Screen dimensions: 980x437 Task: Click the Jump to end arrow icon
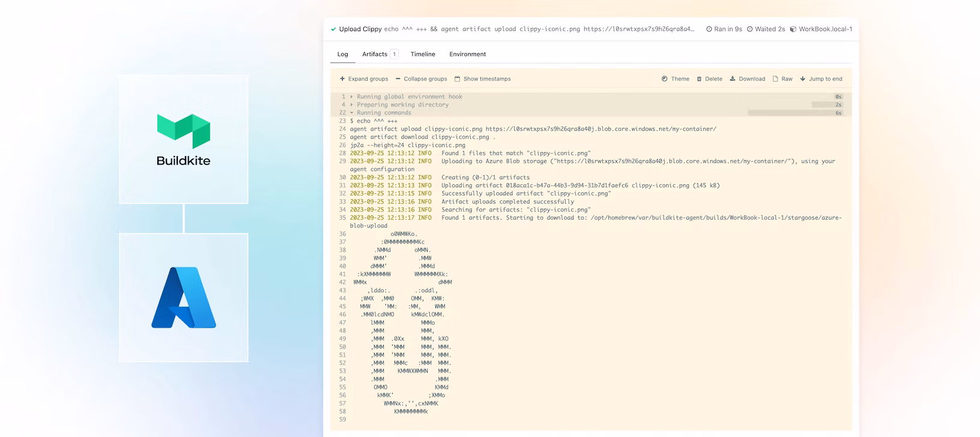(x=803, y=79)
